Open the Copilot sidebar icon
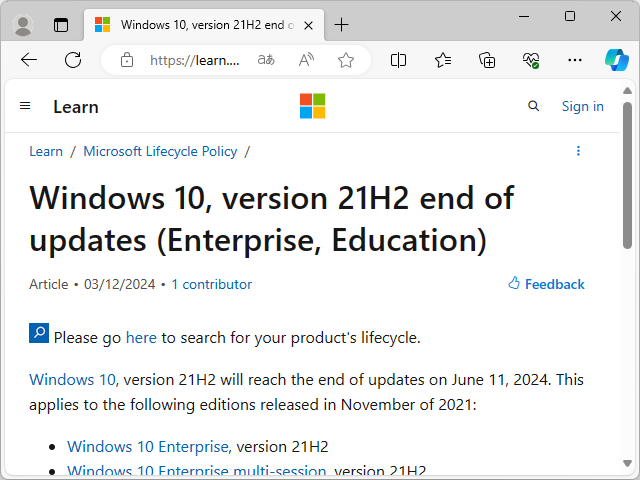The height and width of the screenshot is (480, 640). (616, 60)
